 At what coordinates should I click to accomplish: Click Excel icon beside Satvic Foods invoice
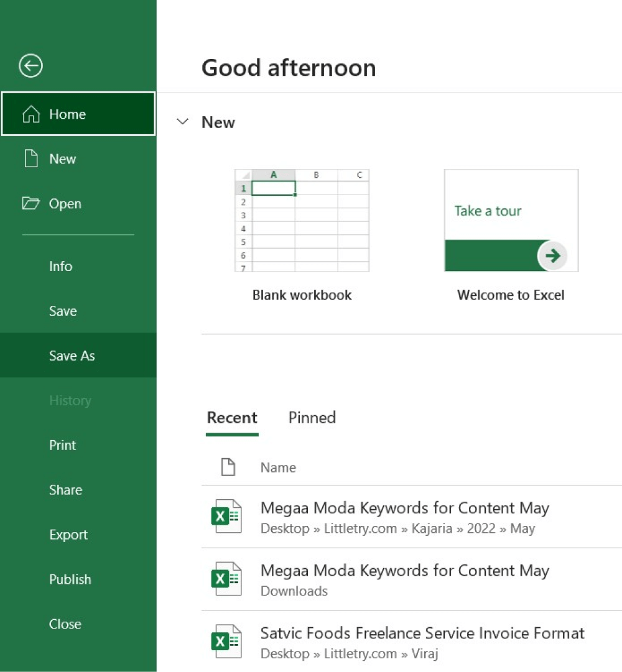point(226,641)
